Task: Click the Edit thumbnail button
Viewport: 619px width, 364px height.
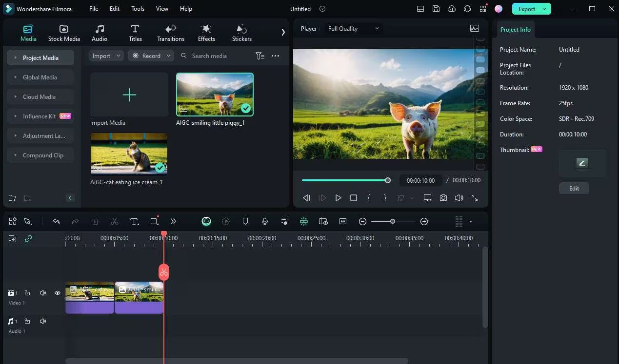Action: (x=574, y=188)
